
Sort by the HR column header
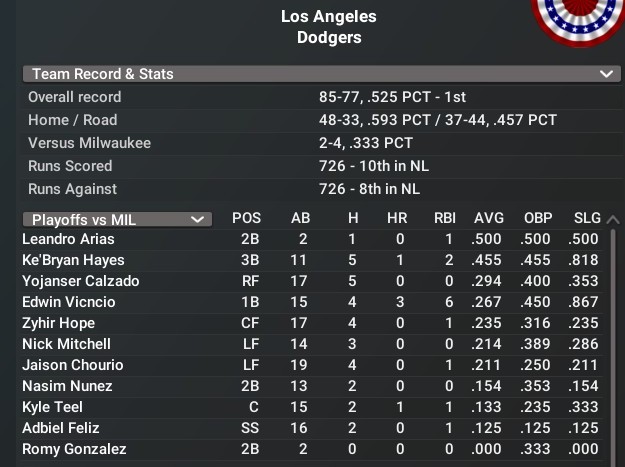pyautogui.click(x=398, y=218)
